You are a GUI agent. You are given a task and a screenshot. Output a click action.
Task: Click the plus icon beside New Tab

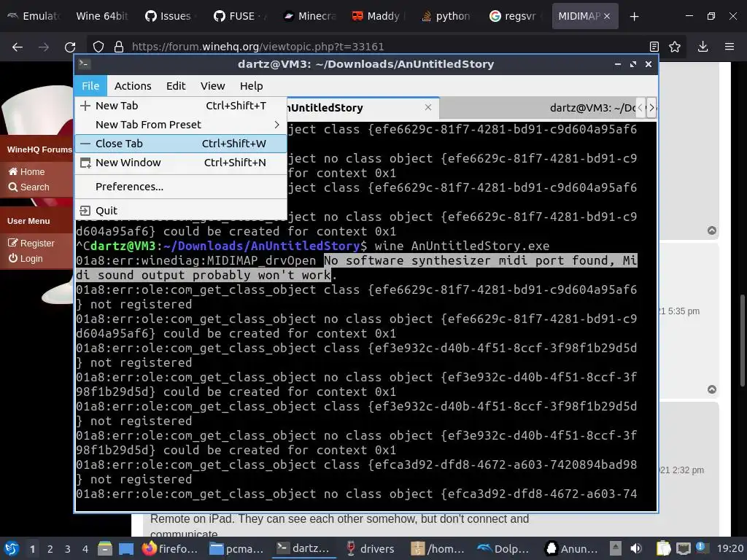click(x=85, y=106)
